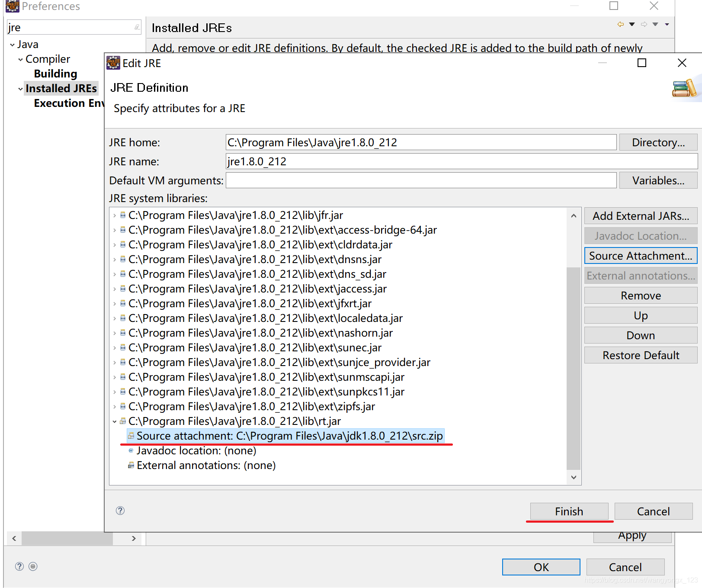Click the jar icon of jfr.jar
Image resolution: width=702 pixels, height=588 pixels.
(x=123, y=215)
